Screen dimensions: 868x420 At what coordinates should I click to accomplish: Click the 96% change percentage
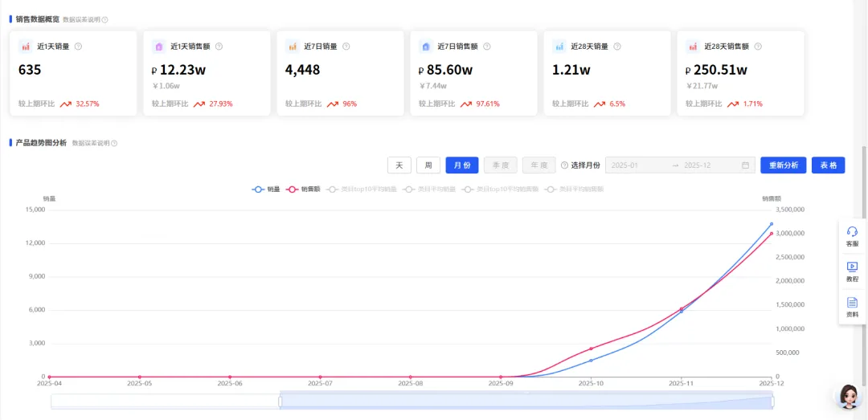(350, 104)
